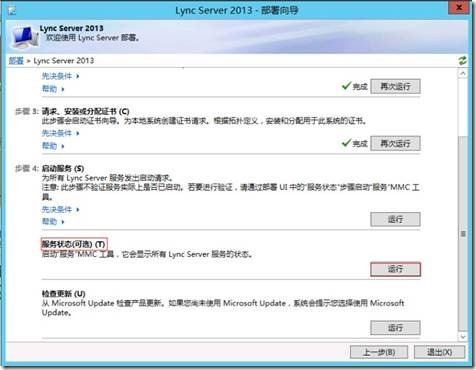Click the 上一步(B) back button
The height and width of the screenshot is (370, 476).
click(379, 352)
